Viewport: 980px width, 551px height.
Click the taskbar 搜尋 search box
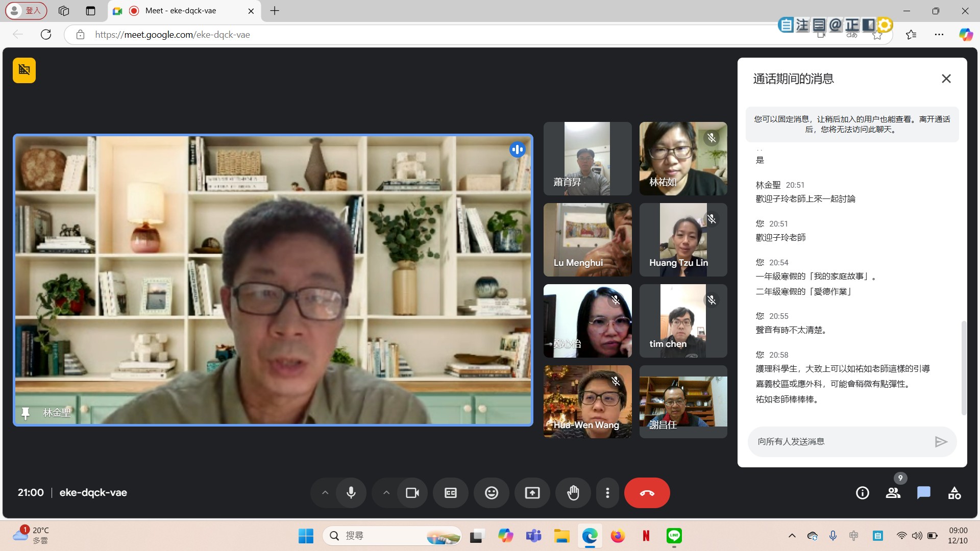[x=392, y=536]
